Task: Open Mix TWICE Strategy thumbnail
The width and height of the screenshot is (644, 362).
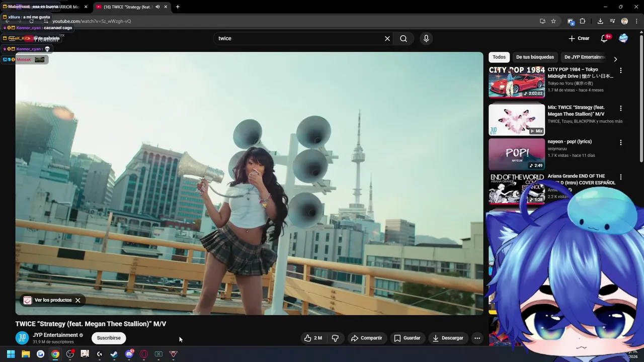Action: pyautogui.click(x=517, y=120)
